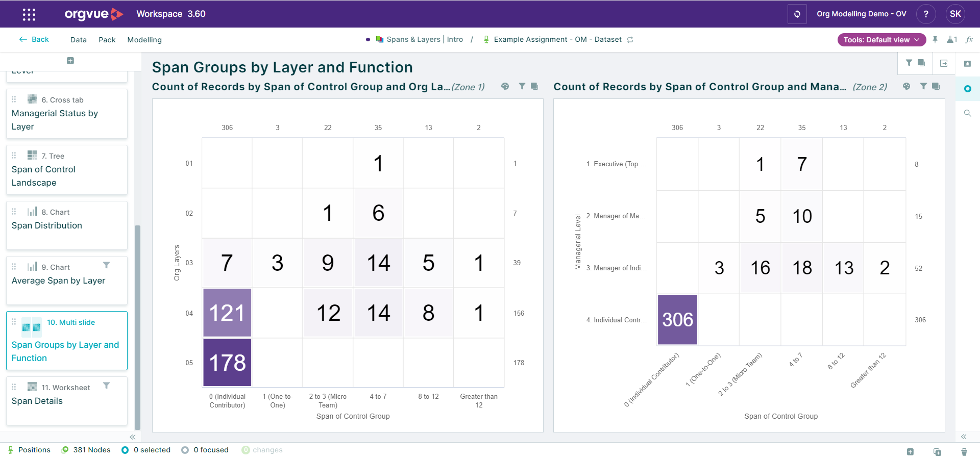Open the help question mark
980x460 pixels.
point(926,14)
